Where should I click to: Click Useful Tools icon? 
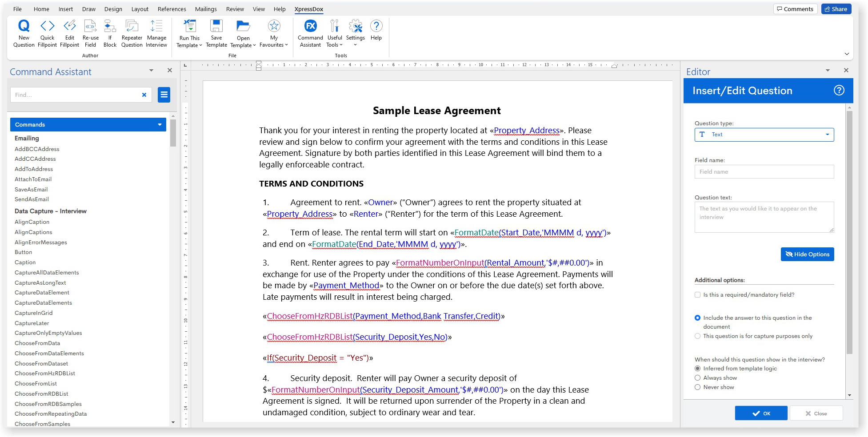335,26
